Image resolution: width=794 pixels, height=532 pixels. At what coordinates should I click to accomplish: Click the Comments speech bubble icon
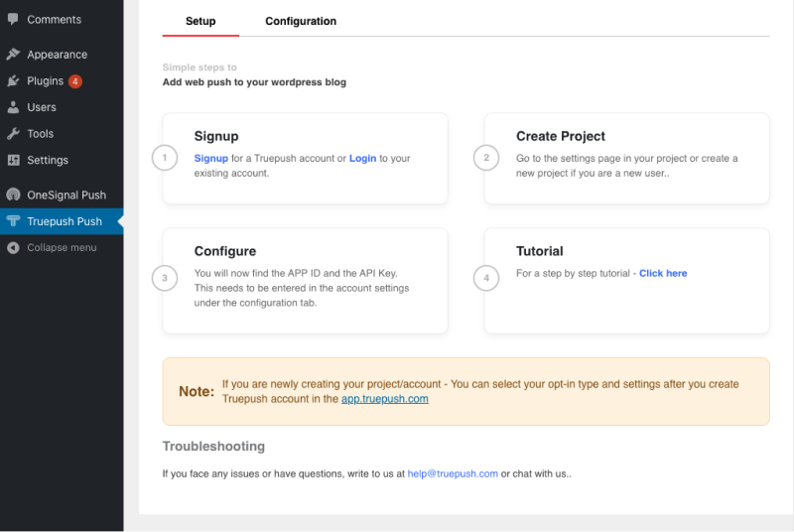pos(13,19)
